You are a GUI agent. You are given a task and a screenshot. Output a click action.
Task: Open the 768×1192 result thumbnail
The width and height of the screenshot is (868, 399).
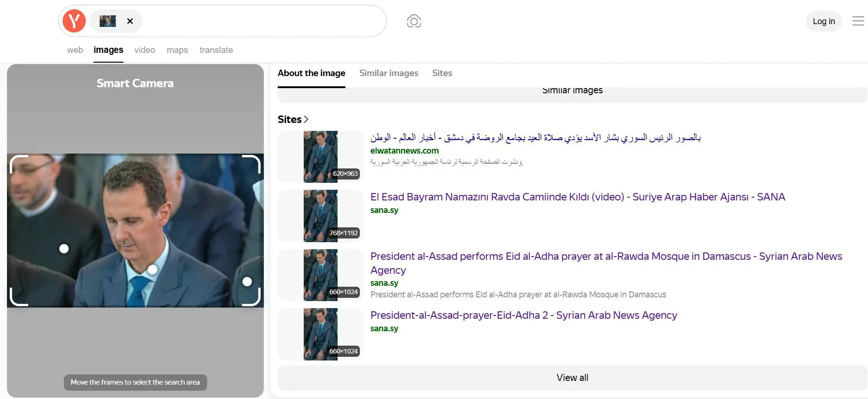[x=320, y=216]
